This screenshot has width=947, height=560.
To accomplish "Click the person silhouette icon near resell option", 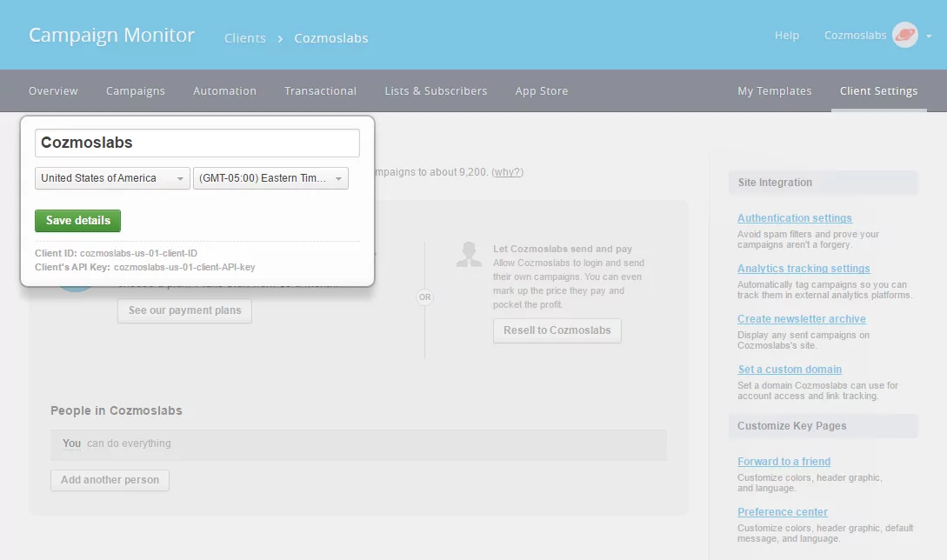I will coord(469,254).
